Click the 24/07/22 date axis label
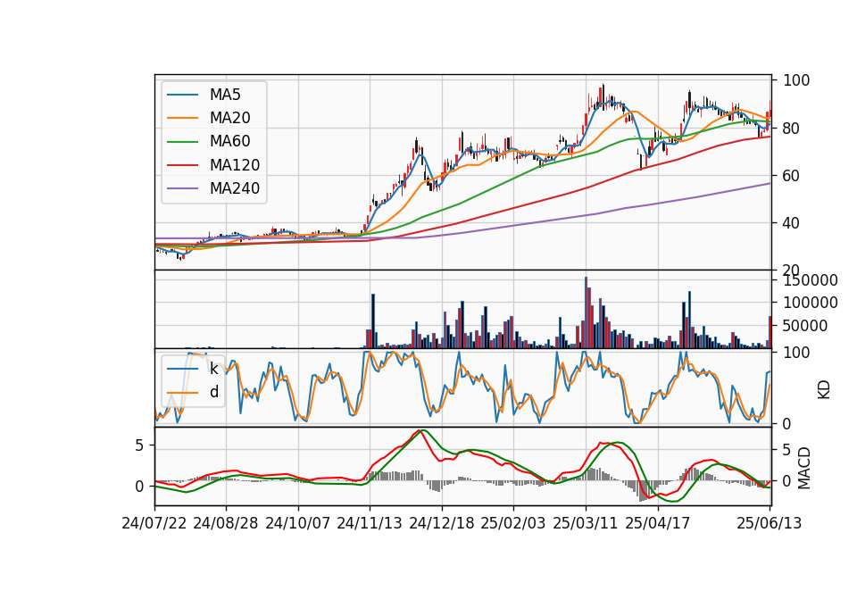Screen dimensions: 857x616 click(154, 523)
